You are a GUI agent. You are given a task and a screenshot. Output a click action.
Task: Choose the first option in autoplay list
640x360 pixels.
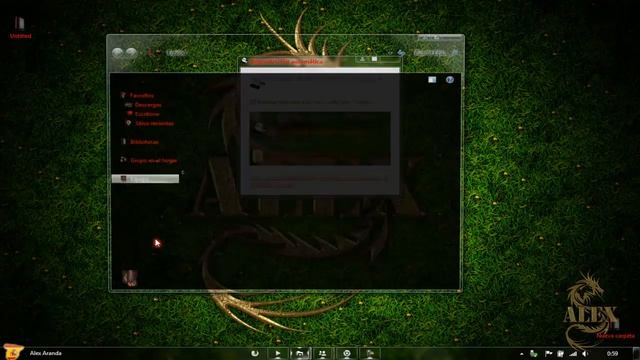click(320, 127)
